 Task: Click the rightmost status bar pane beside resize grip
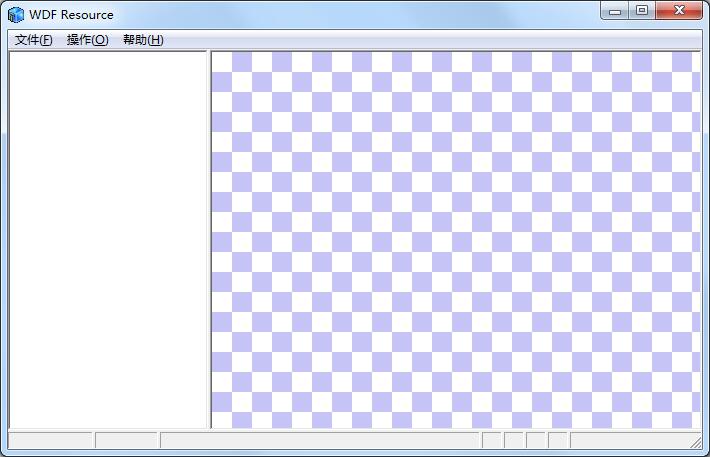[628, 441]
